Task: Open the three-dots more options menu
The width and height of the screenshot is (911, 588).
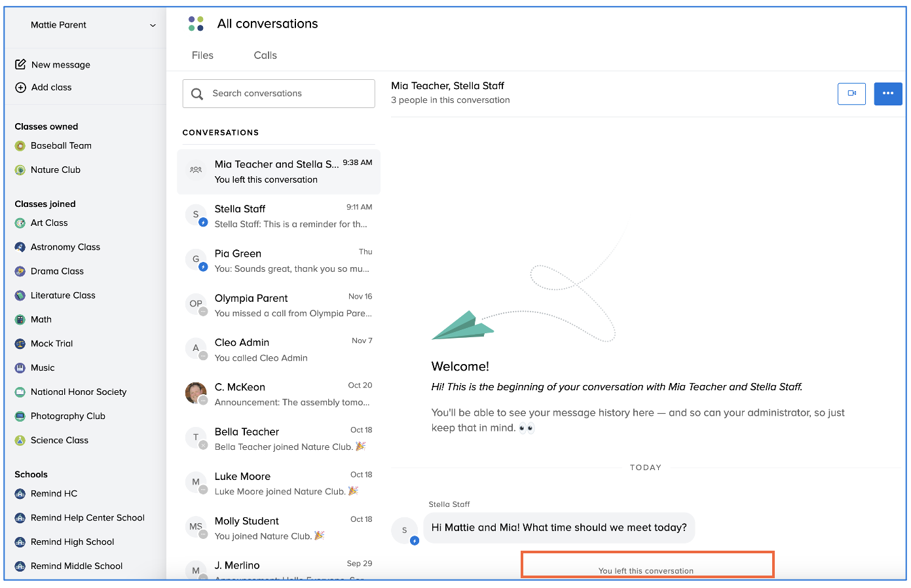Action: tap(887, 94)
